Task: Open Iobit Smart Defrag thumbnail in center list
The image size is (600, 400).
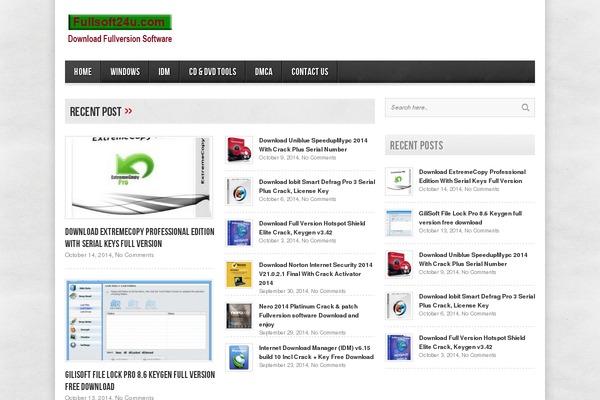Action: pos(239,191)
